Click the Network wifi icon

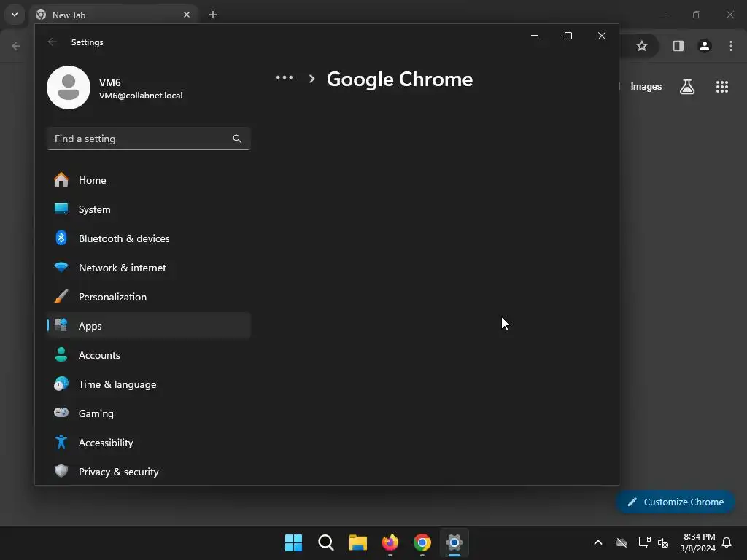pos(61,267)
